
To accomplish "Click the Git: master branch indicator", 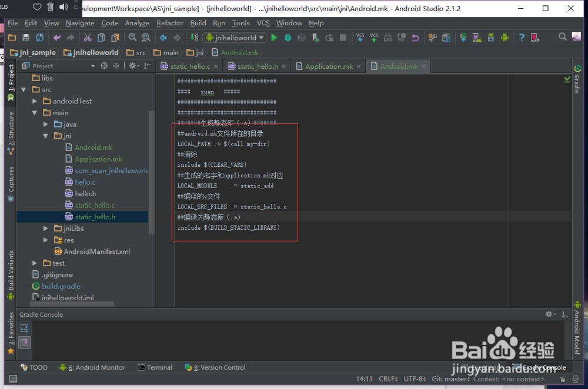I will click(450, 379).
